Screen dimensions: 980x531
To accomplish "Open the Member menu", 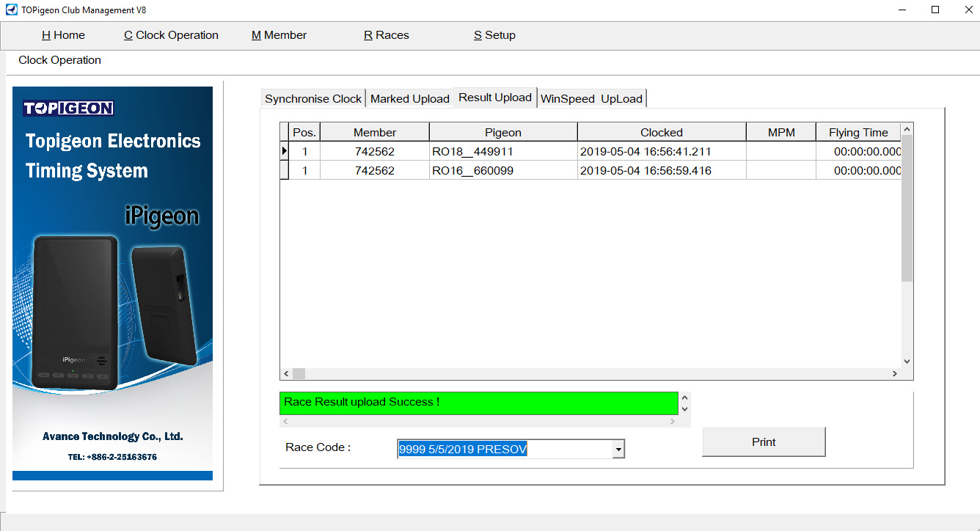I will pos(279,35).
